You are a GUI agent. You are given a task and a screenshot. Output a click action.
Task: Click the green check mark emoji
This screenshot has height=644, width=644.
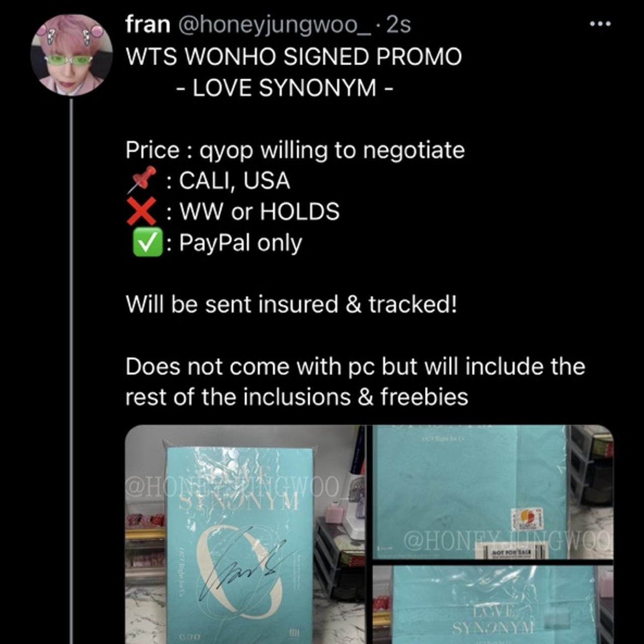pyautogui.click(x=147, y=243)
